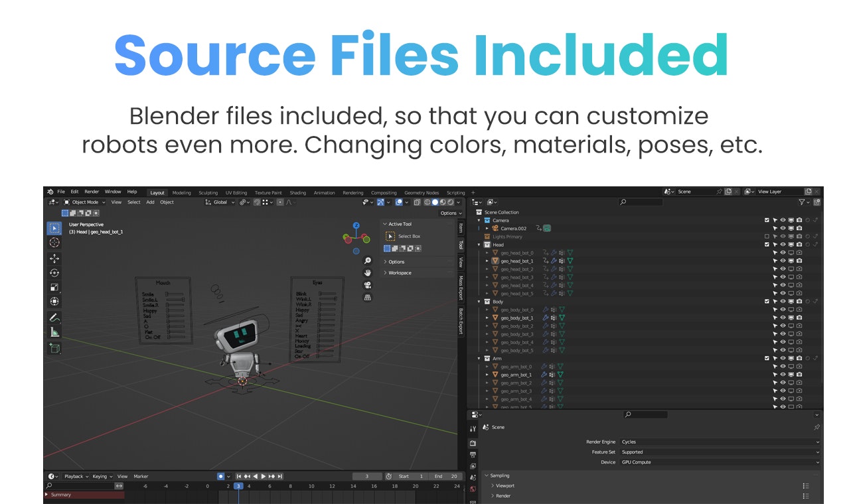
Task: Jump to timeline end button
Action: pyautogui.click(x=280, y=476)
